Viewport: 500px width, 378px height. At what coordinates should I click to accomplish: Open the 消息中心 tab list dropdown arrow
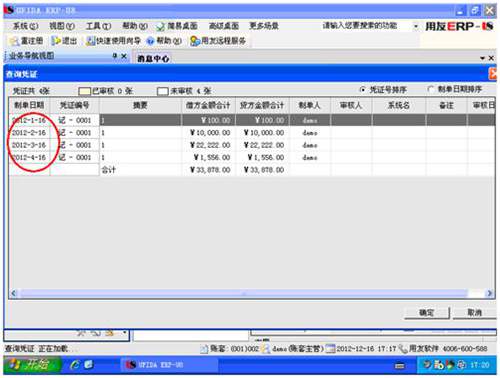[x=482, y=58]
